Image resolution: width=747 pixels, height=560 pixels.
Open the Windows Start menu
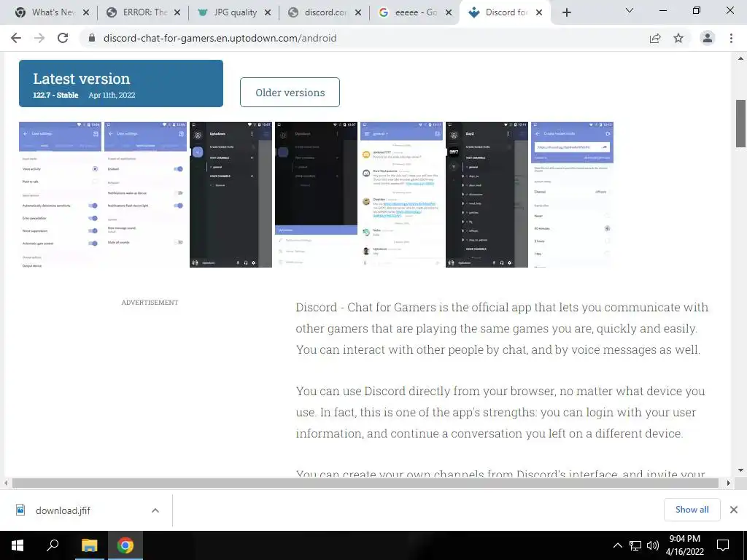(18, 545)
